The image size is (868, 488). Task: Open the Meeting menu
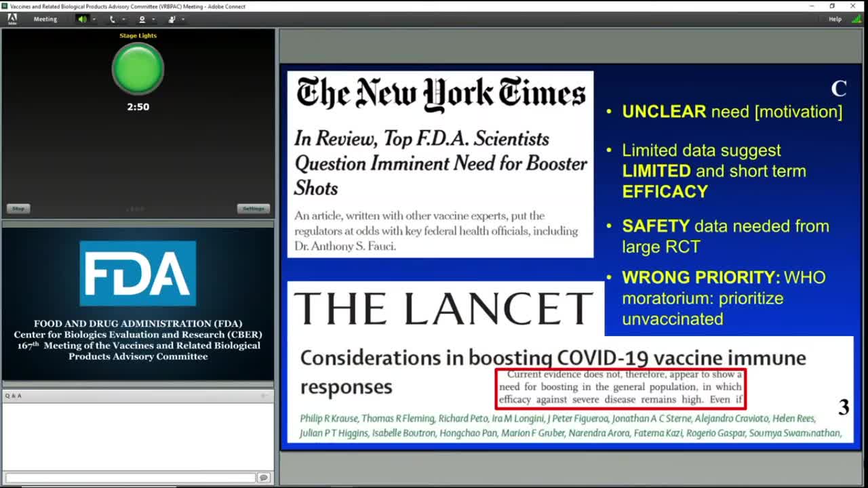coord(45,19)
